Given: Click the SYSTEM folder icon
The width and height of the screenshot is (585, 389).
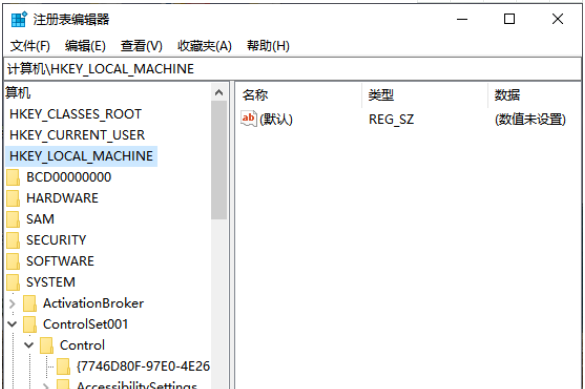Looking at the screenshot, I should click(13, 282).
